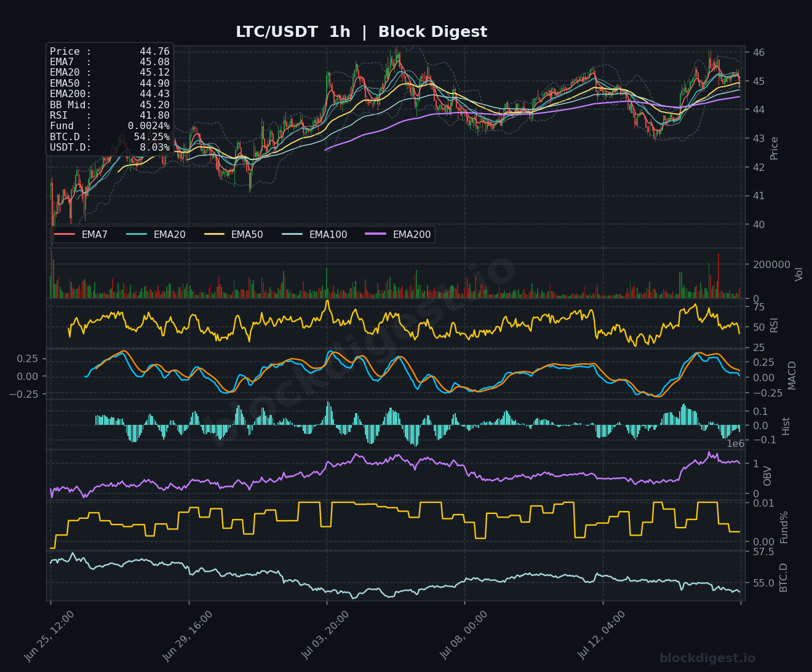Click the EMA20 value 45.12 row
The height and width of the screenshot is (672, 812).
click(x=109, y=73)
